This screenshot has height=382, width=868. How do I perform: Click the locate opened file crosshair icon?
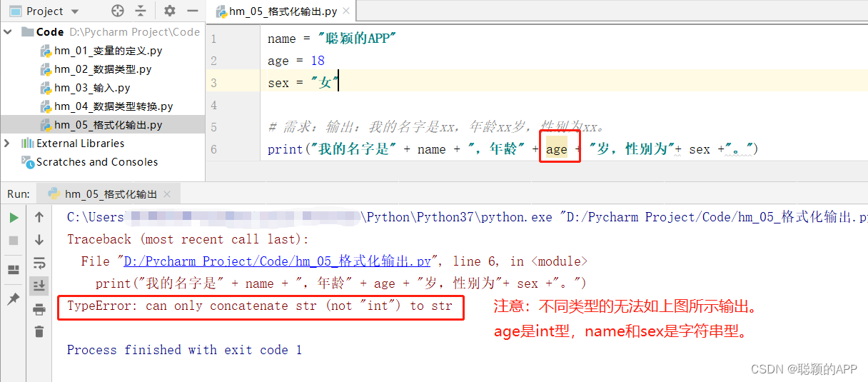pyautogui.click(x=118, y=11)
